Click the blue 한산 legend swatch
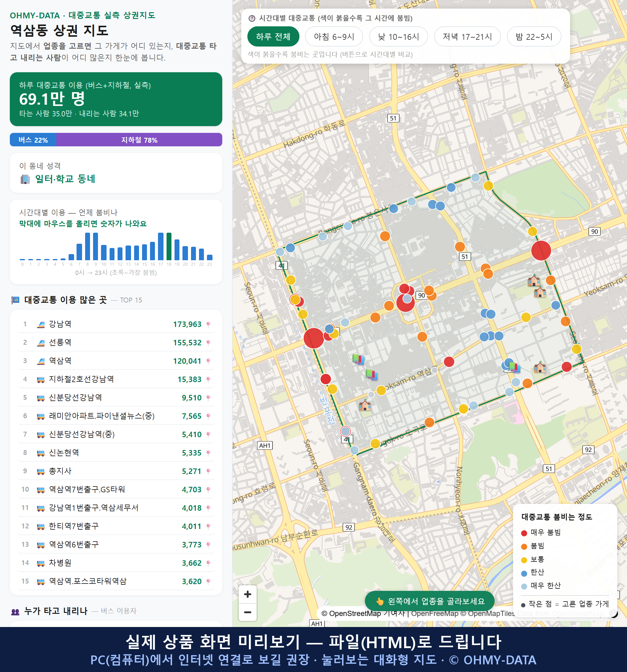The width and height of the screenshot is (627, 672). click(524, 573)
